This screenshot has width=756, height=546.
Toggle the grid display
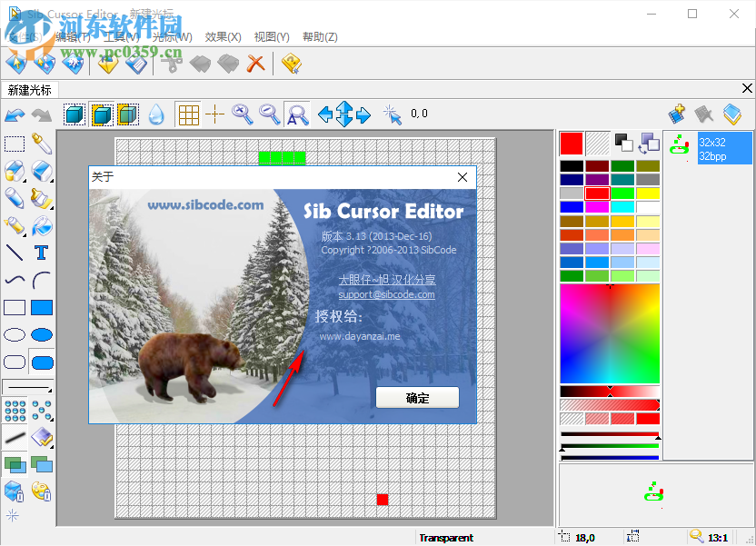click(188, 114)
